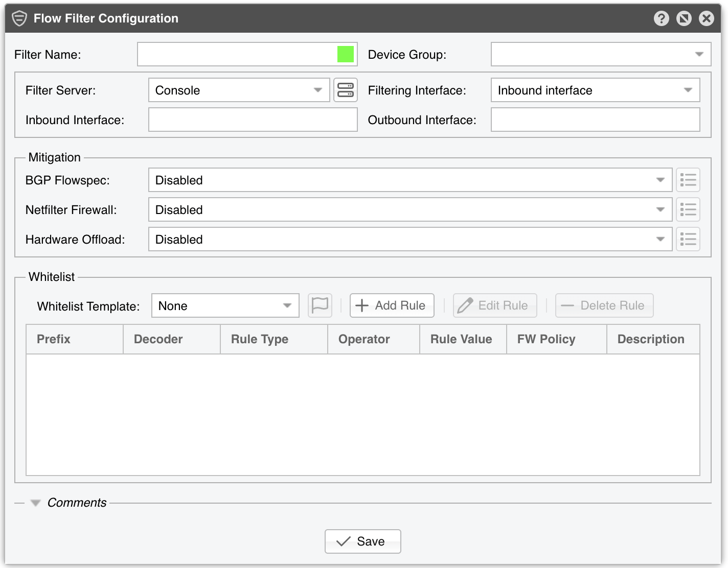The image size is (728, 568).
Task: Open the Whitelist Template None dropdown
Action: click(225, 305)
